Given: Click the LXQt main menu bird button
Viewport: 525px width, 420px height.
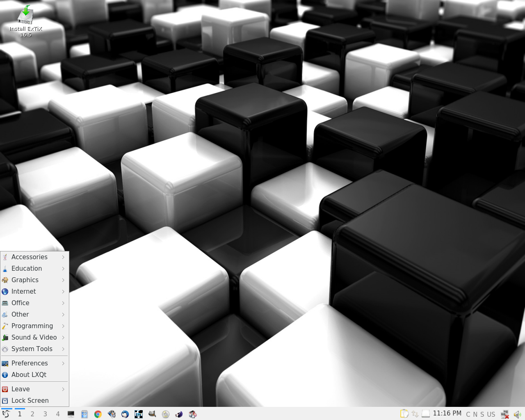Looking at the screenshot, I should tap(6, 414).
